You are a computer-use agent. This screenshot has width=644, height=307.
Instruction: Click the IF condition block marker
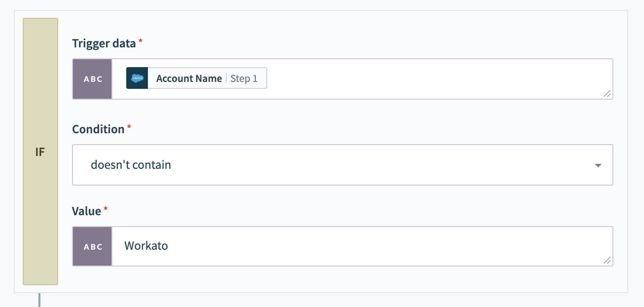pos(40,152)
